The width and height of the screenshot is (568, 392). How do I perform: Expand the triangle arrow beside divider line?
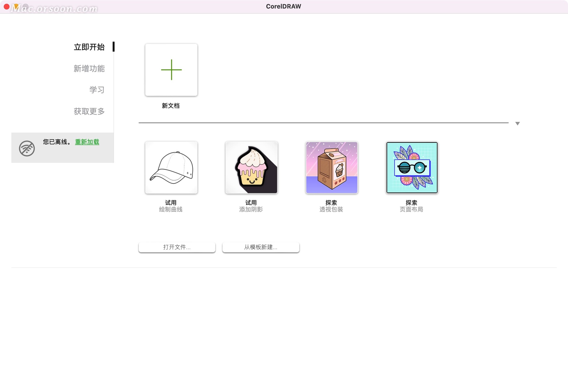pyautogui.click(x=517, y=123)
